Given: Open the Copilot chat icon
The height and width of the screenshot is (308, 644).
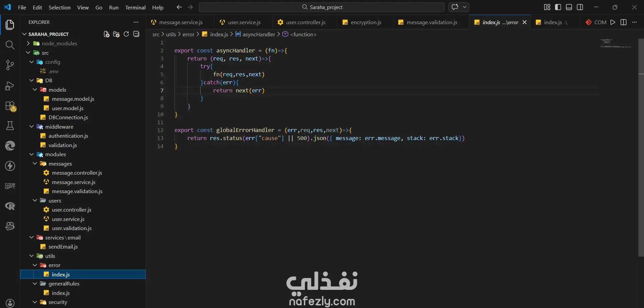Looking at the screenshot, I should [455, 7].
